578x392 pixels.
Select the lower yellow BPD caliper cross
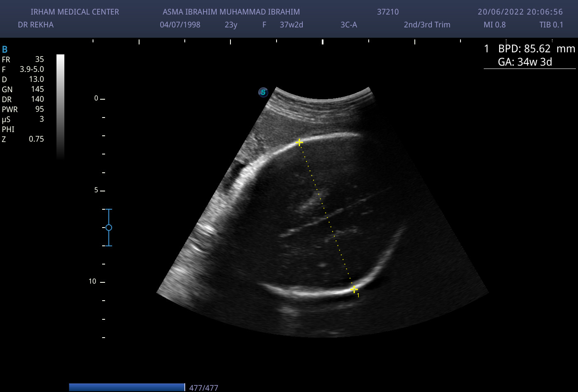pos(354,289)
